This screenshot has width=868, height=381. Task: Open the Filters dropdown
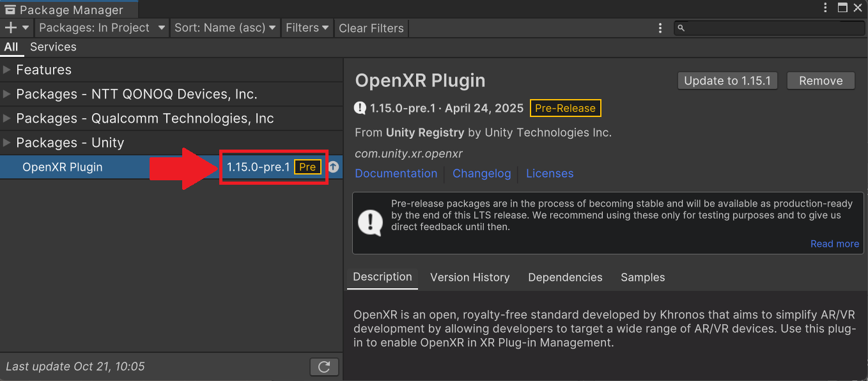coord(307,27)
